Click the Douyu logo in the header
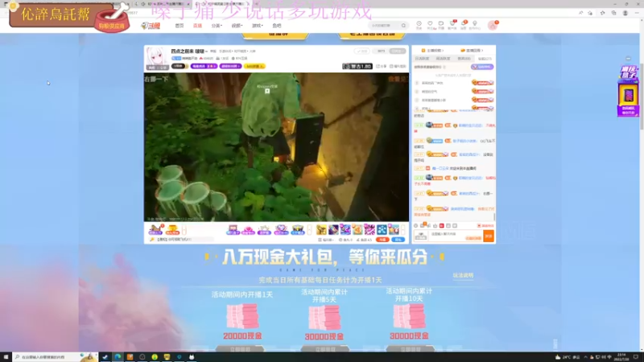Screen dimensions: 644x362 (151, 26)
